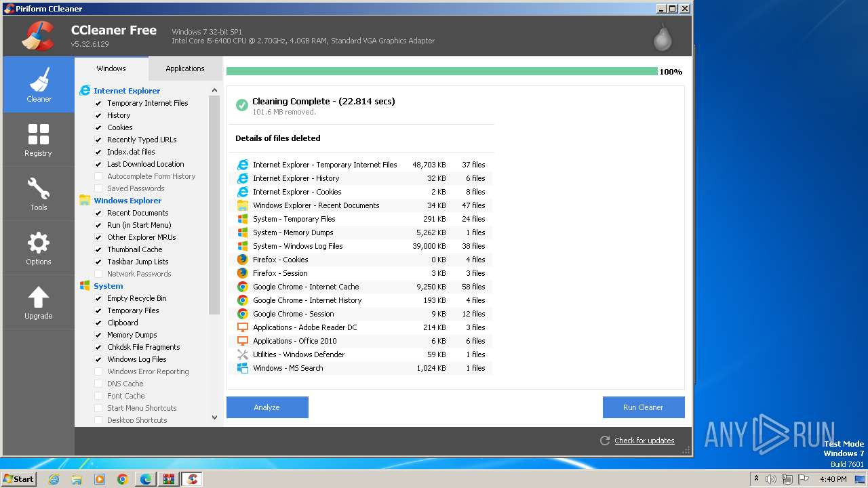868x488 pixels.
Task: Select the Windows Explorer section heading
Action: point(127,200)
